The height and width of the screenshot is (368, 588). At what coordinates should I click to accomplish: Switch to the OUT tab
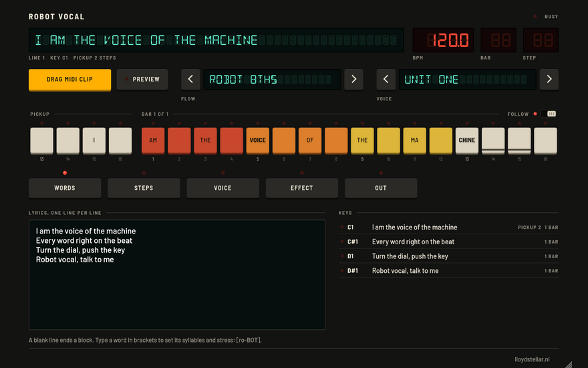[381, 188]
